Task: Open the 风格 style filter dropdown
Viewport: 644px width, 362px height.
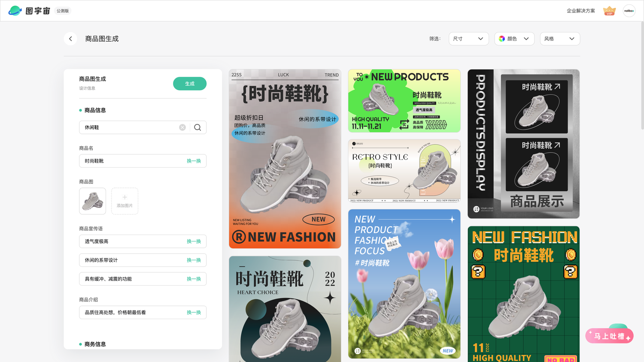Action: [x=560, y=39]
